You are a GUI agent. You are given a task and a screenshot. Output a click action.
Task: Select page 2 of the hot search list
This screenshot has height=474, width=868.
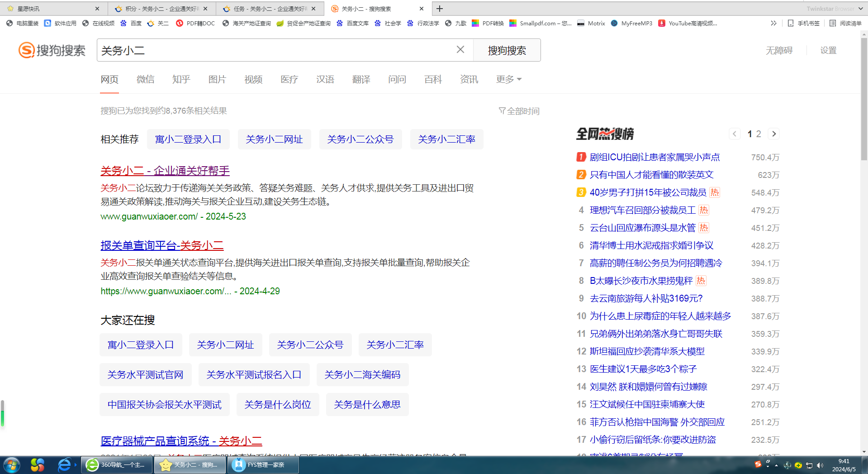[x=759, y=134]
